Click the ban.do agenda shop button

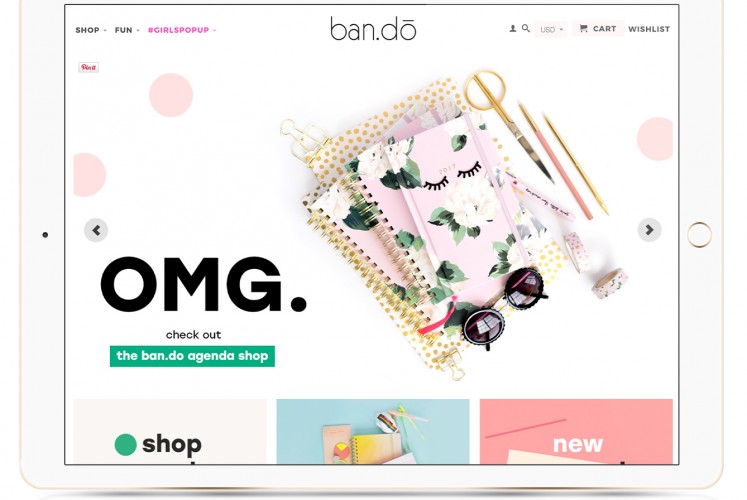point(192,356)
